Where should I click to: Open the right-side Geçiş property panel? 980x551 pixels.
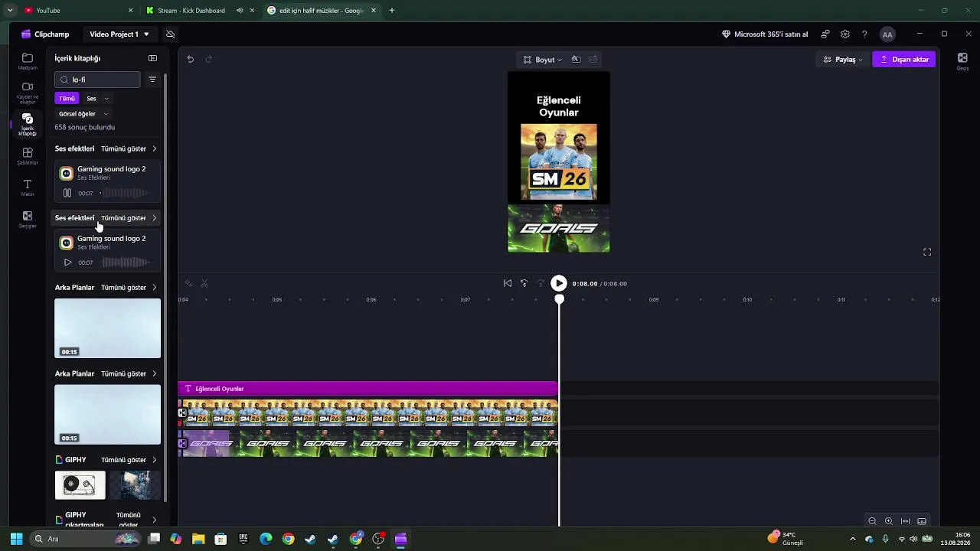point(962,61)
